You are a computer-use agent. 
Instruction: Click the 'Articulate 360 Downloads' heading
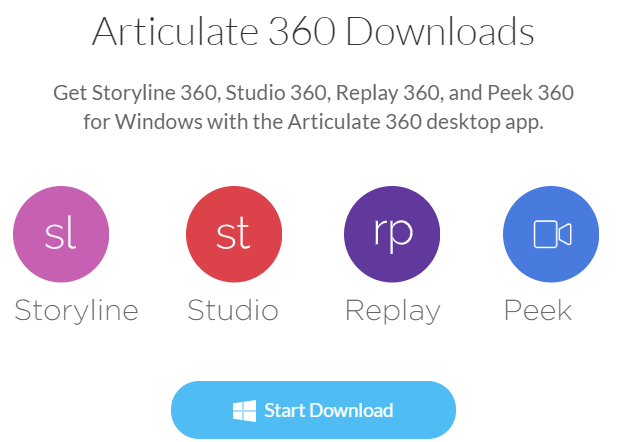tap(313, 32)
